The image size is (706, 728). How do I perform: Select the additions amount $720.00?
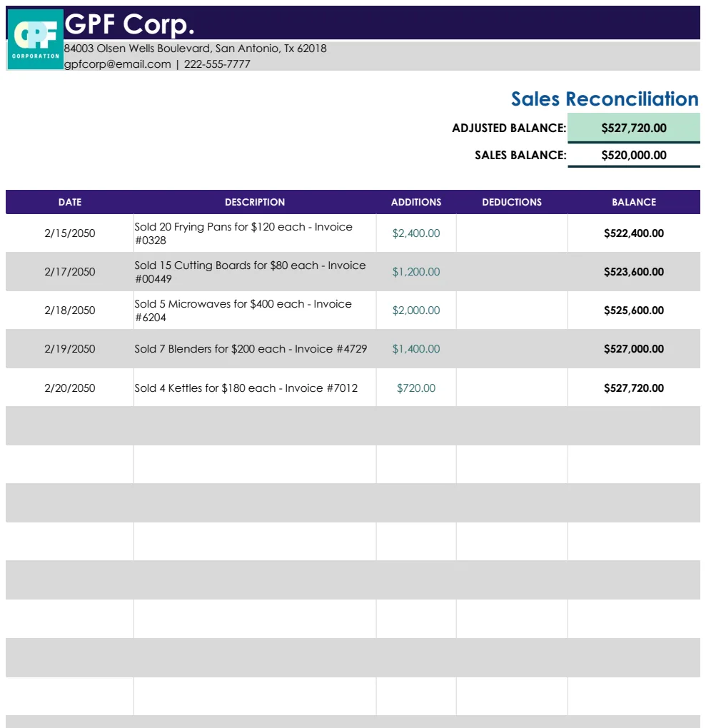coord(415,388)
